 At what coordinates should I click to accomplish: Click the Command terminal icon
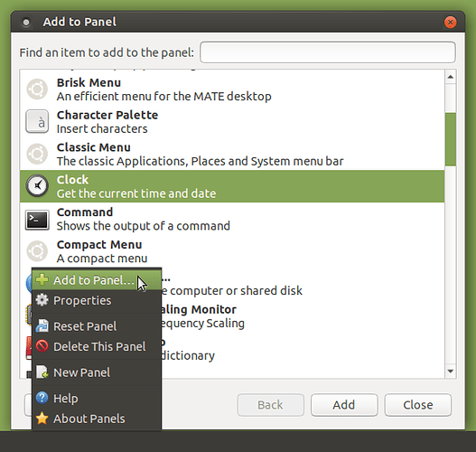(x=37, y=220)
